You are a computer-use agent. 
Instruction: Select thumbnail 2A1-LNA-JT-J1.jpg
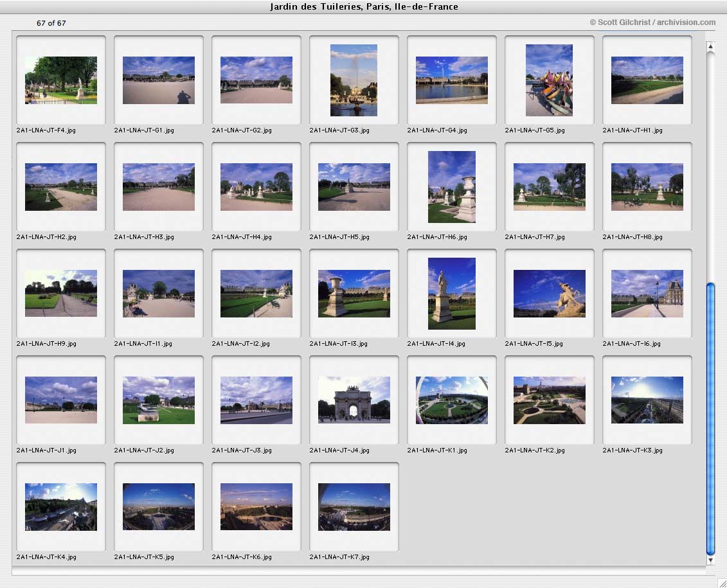(60, 400)
